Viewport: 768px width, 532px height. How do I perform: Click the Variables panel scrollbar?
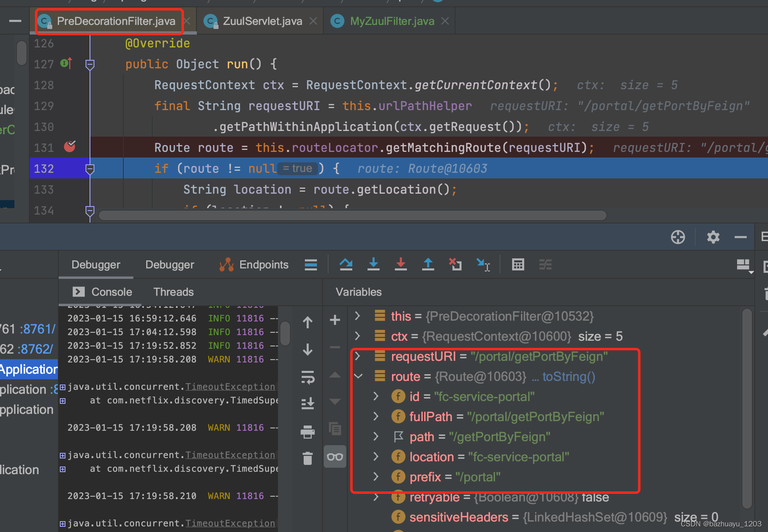747,409
